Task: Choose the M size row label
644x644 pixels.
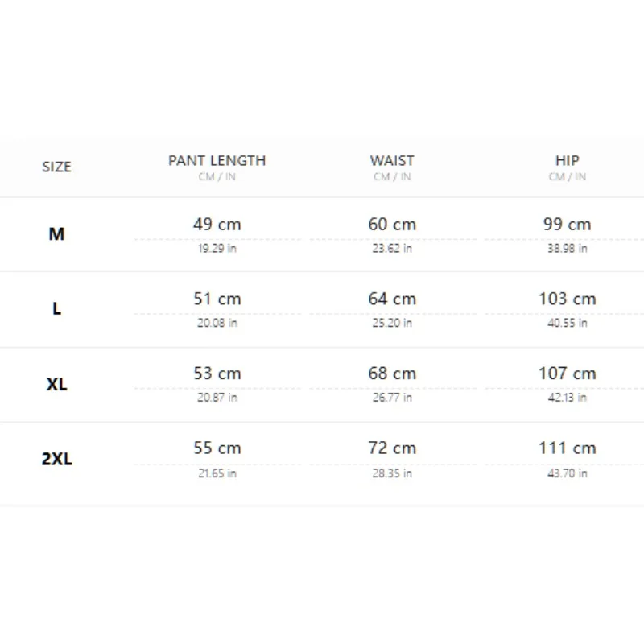Action: coord(56,234)
